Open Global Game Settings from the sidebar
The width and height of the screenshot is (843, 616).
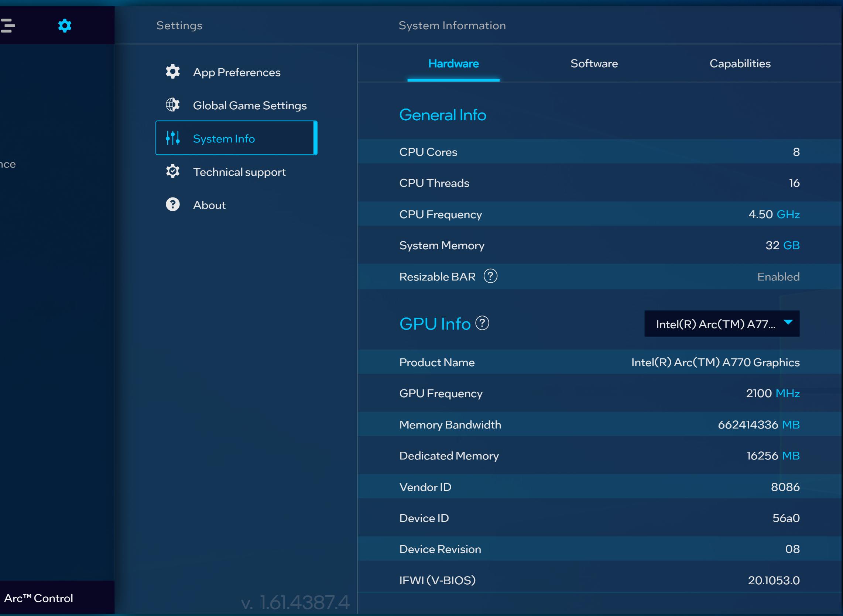point(250,105)
